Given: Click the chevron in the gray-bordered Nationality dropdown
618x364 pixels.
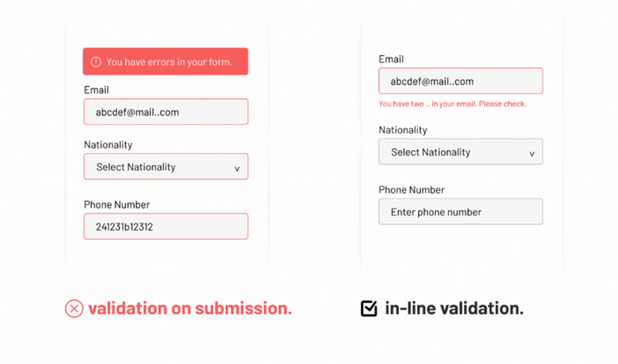Looking at the screenshot, I should click(x=532, y=154).
